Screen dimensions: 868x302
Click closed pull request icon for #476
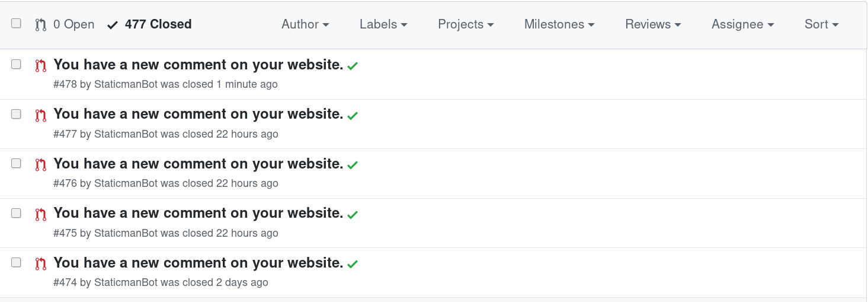pos(40,164)
